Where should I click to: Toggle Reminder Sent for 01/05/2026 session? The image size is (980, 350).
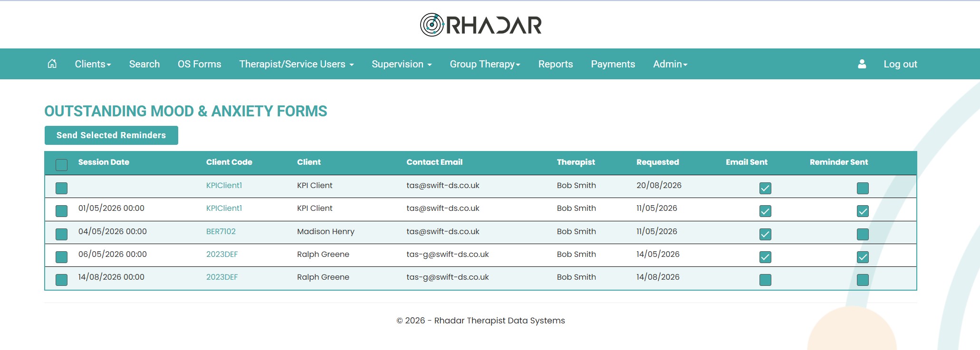coord(863,211)
